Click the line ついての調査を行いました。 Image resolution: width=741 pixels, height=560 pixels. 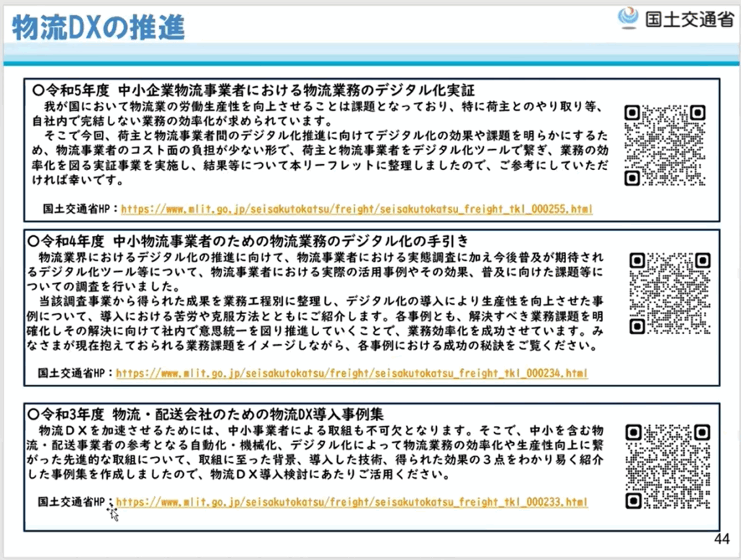(x=104, y=287)
